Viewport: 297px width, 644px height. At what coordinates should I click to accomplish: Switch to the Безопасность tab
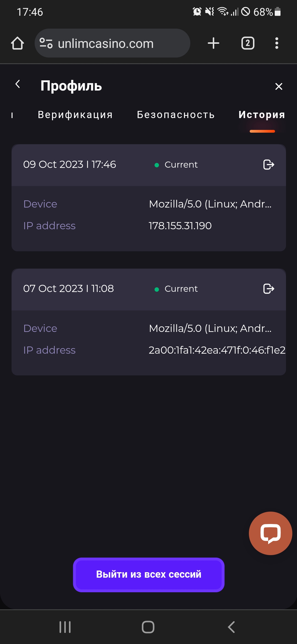click(x=176, y=115)
